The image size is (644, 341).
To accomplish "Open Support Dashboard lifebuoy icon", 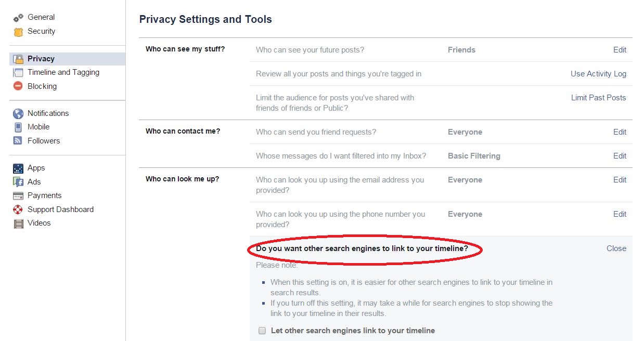I will (18, 209).
